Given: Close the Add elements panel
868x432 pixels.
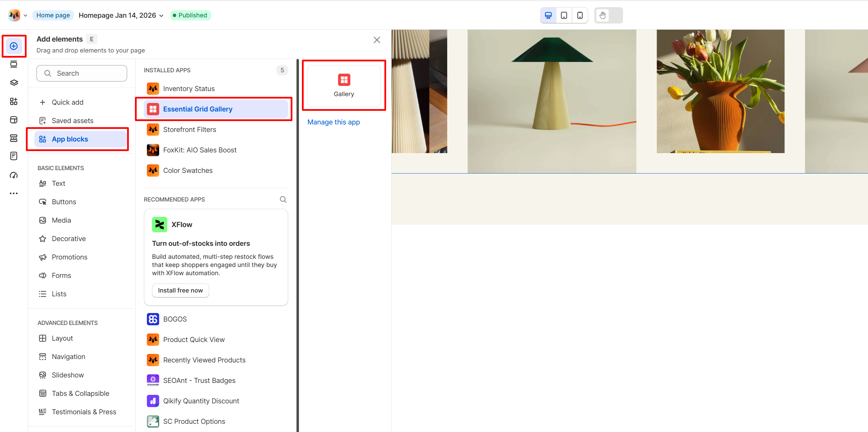Looking at the screenshot, I should coord(377,40).
